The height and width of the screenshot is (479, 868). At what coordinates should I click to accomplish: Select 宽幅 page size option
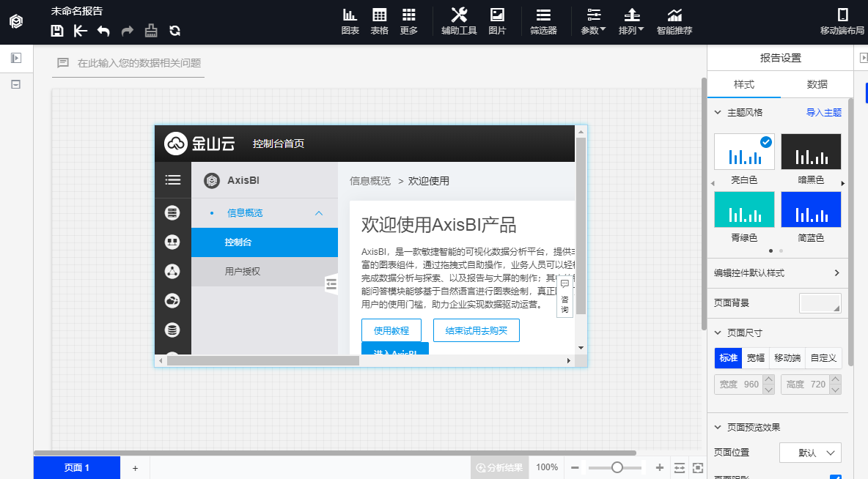(x=755, y=358)
